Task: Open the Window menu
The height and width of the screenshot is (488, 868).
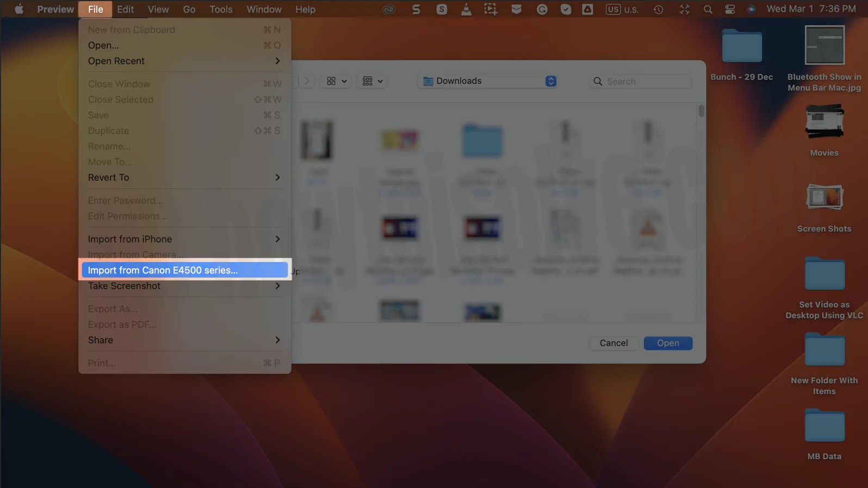Action: 264,9
